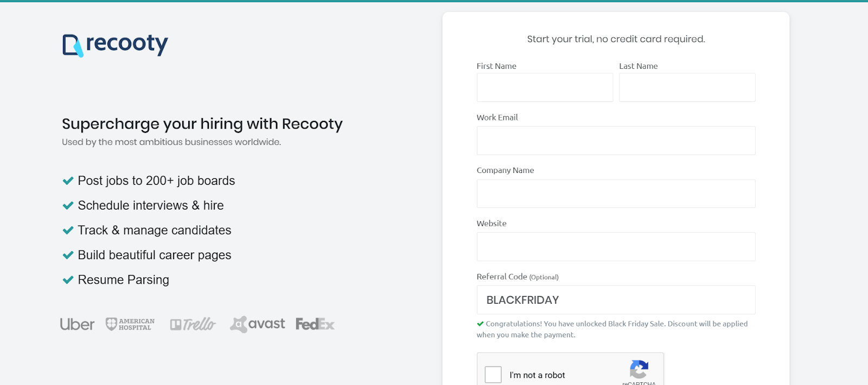Click the FedEx logo
Image resolution: width=868 pixels, height=385 pixels.
click(315, 324)
